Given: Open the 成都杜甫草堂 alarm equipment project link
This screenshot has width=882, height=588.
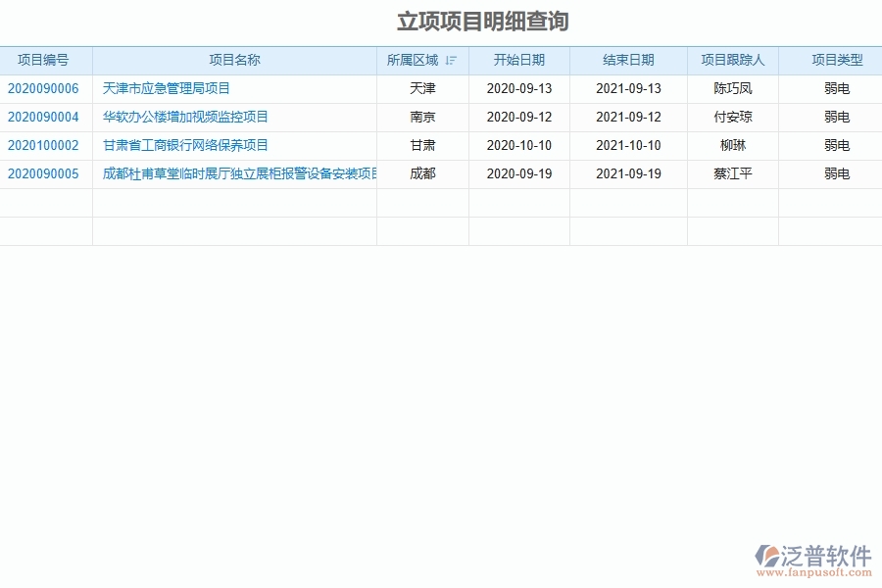Looking at the screenshot, I should click(x=235, y=173).
